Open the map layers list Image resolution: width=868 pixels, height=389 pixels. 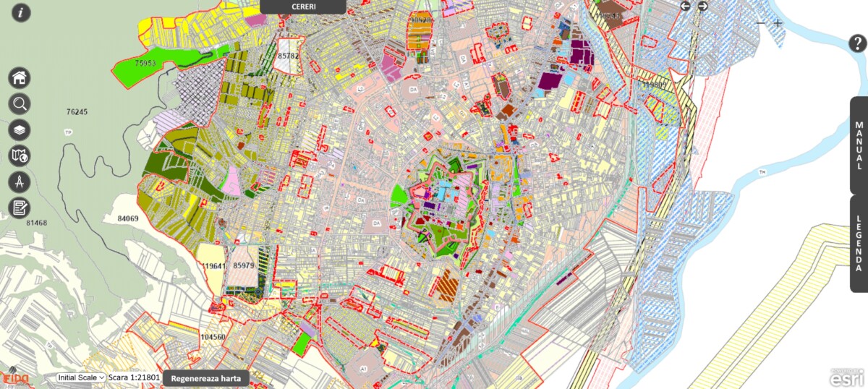tap(20, 129)
